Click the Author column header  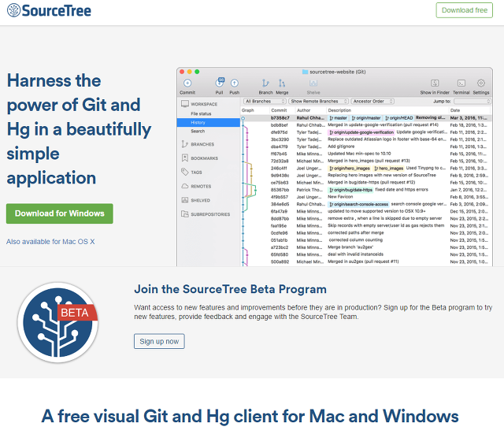tap(303, 110)
